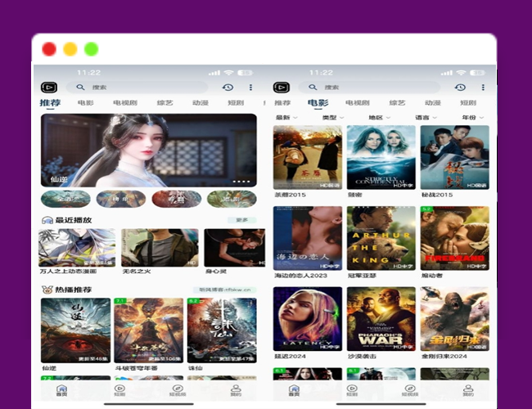The height and width of the screenshot is (409, 532).
Task: Tap the first round category chip under banner
Action: click(x=65, y=198)
